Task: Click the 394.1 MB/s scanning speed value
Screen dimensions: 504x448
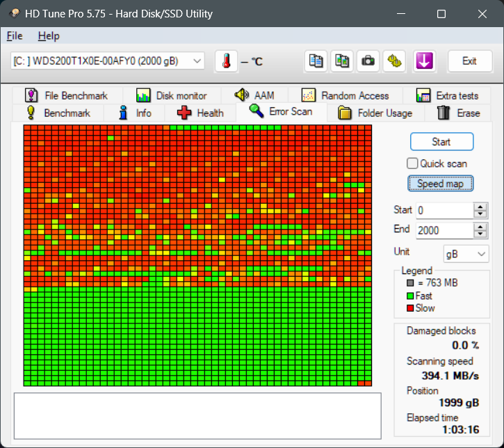Action: tap(450, 376)
